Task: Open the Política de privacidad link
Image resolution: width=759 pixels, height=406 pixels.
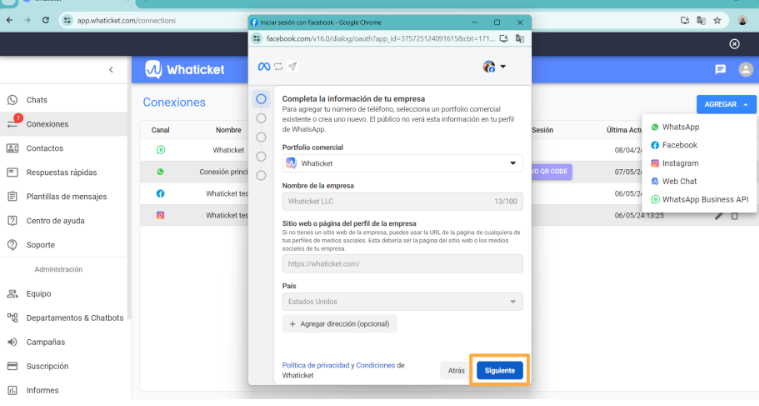Action: [316, 365]
